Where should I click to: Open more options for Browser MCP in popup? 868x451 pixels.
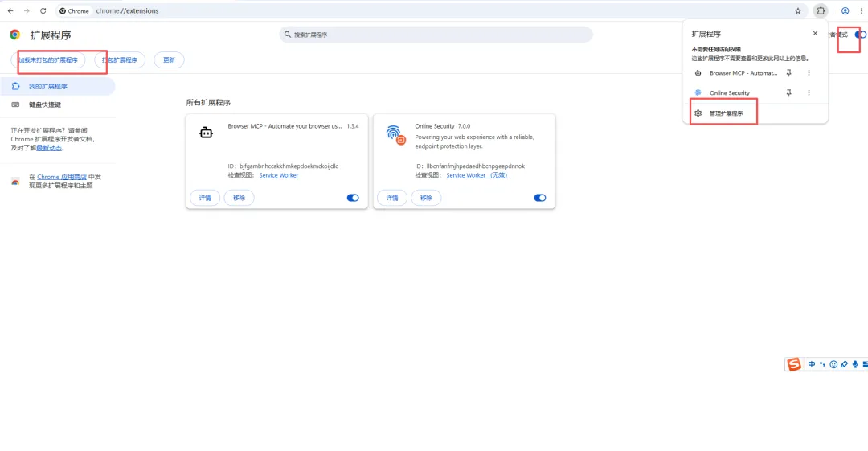point(809,73)
